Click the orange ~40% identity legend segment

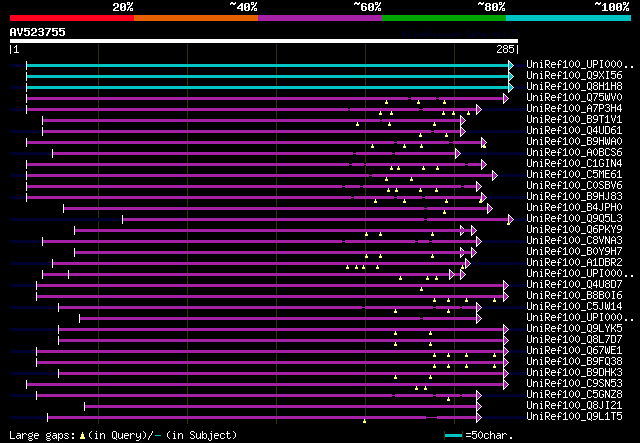pyautogui.click(x=196, y=18)
